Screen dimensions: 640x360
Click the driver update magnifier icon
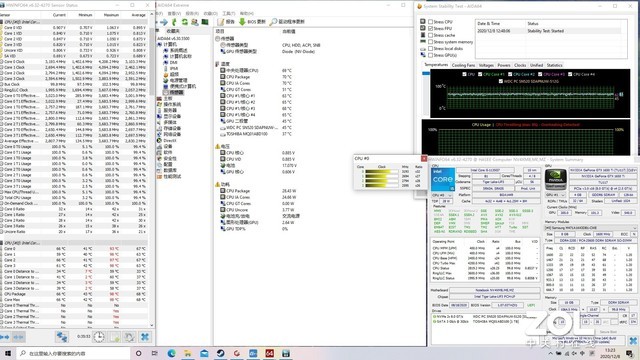pyautogui.click(x=273, y=22)
